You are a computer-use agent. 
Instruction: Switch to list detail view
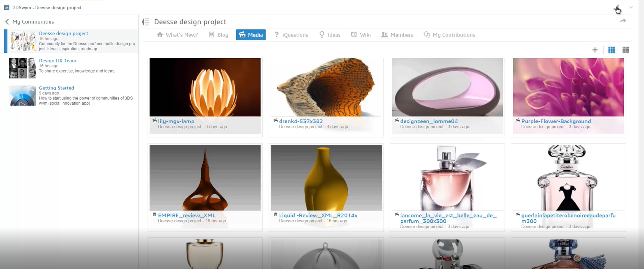pyautogui.click(x=626, y=50)
